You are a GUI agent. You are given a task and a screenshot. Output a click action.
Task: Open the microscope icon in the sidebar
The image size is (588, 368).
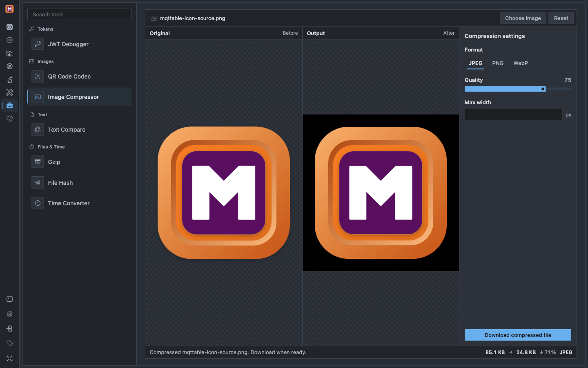(9, 79)
